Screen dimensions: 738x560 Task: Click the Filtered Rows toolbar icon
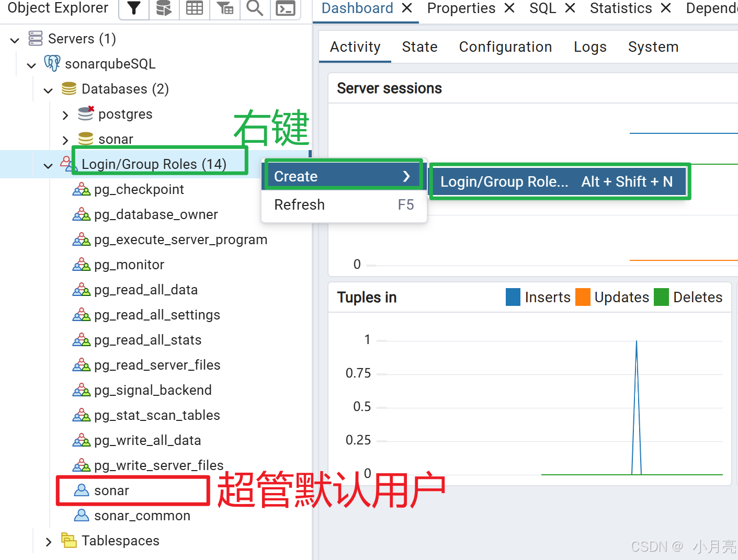(225, 8)
